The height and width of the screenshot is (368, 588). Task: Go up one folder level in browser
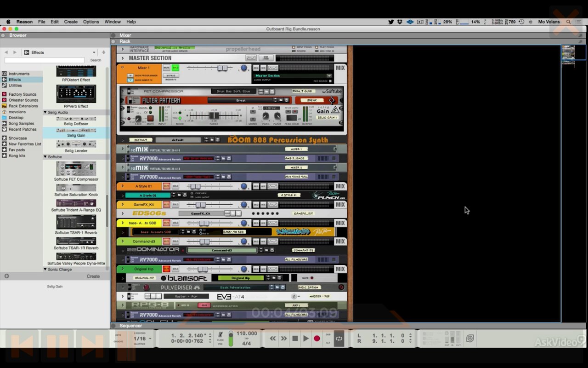tap(103, 52)
